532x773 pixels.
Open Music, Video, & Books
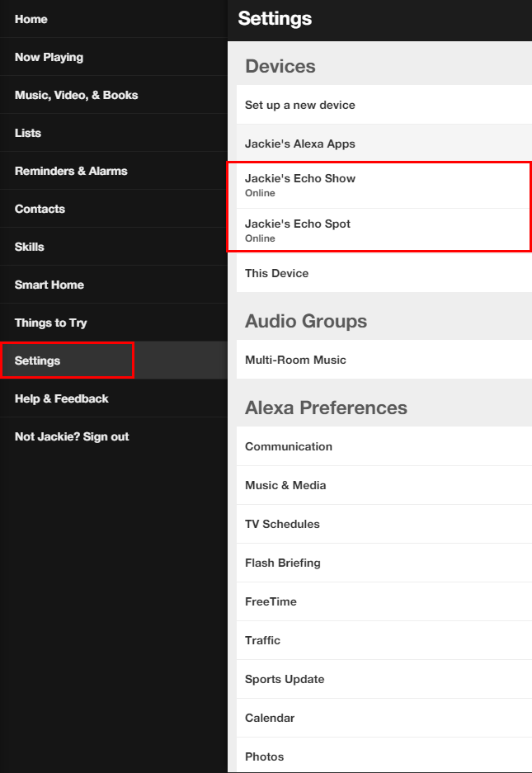113,95
